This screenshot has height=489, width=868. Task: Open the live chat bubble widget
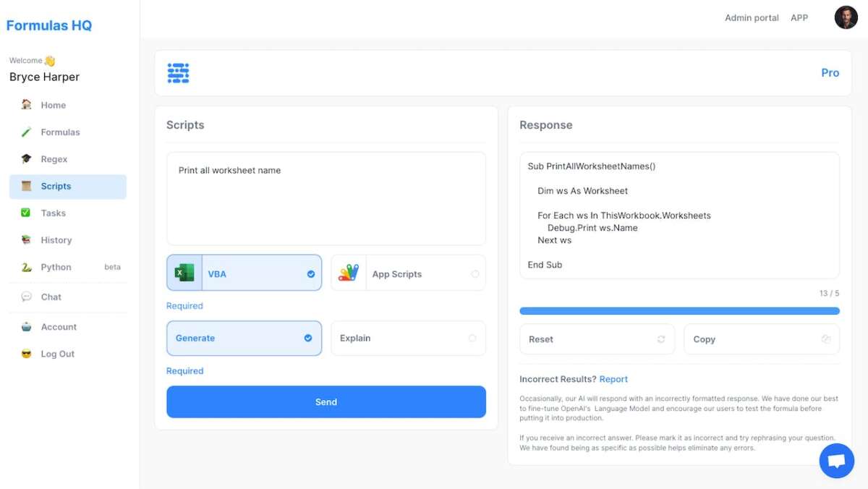pyautogui.click(x=837, y=461)
